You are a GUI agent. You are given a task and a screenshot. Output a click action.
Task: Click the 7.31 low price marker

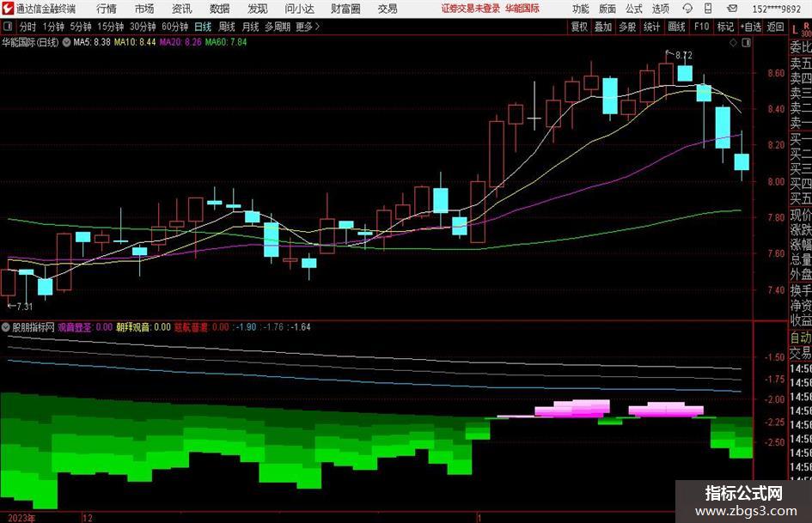point(24,307)
